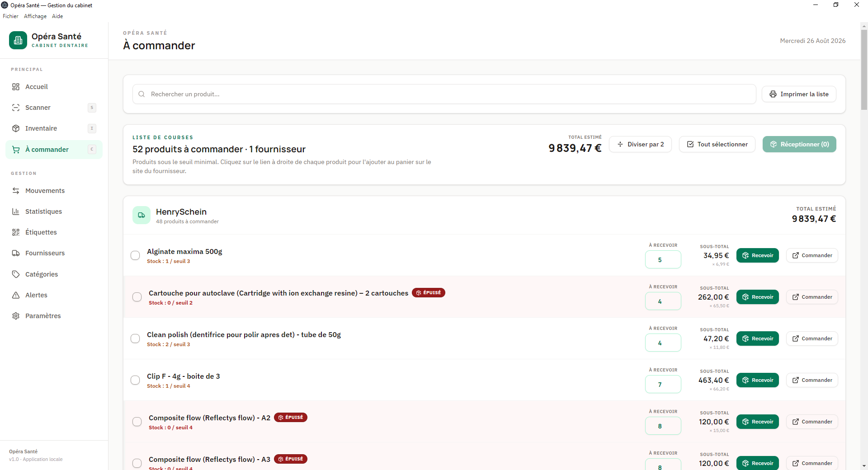Screen dimensions: 868x470
Task: Tick the Alginate maxima 500g checkbox
Action: click(x=135, y=255)
